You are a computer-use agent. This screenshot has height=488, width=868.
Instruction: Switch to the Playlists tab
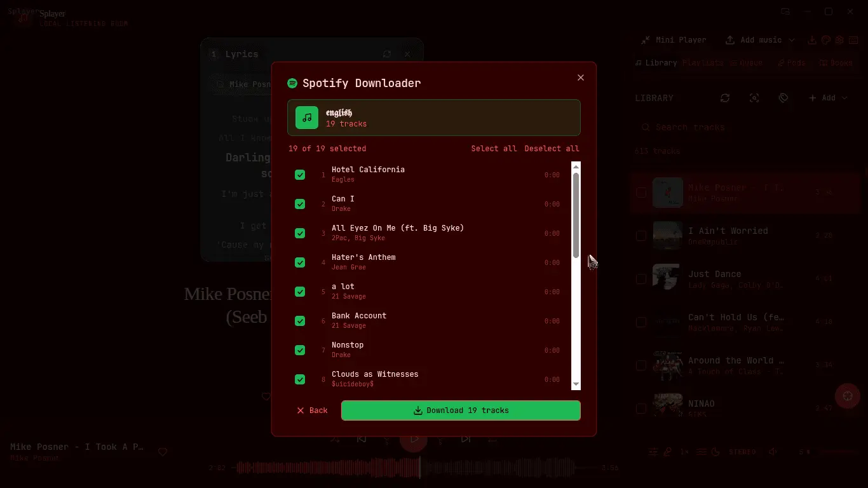pyautogui.click(x=703, y=63)
